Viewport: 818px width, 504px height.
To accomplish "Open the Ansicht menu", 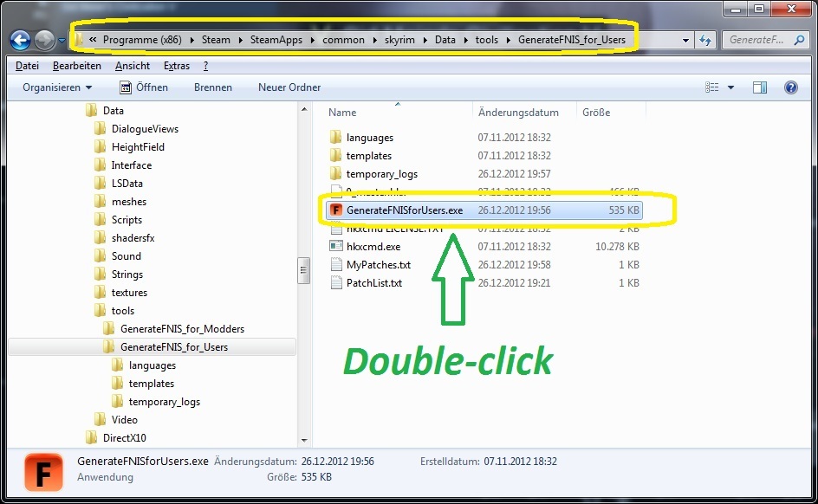I will pos(133,66).
